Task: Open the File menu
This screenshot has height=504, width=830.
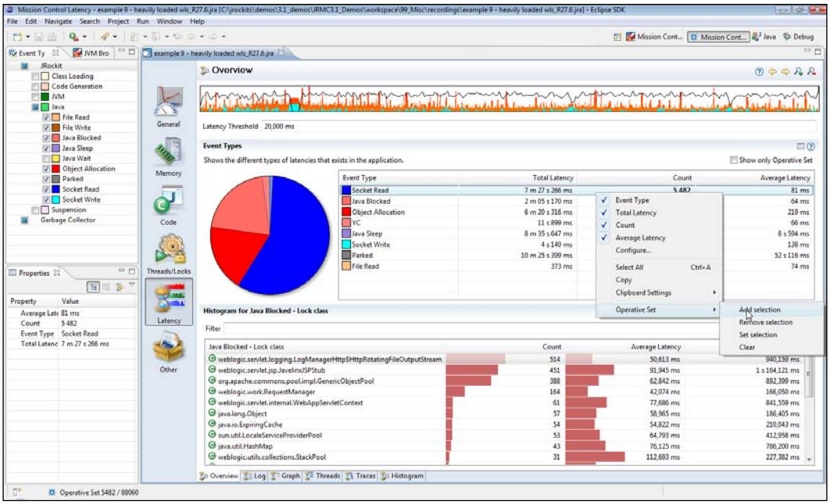Action: pos(13,21)
